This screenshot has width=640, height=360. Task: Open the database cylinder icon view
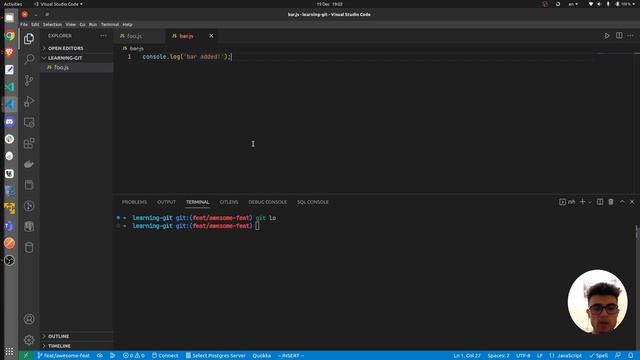tap(29, 247)
